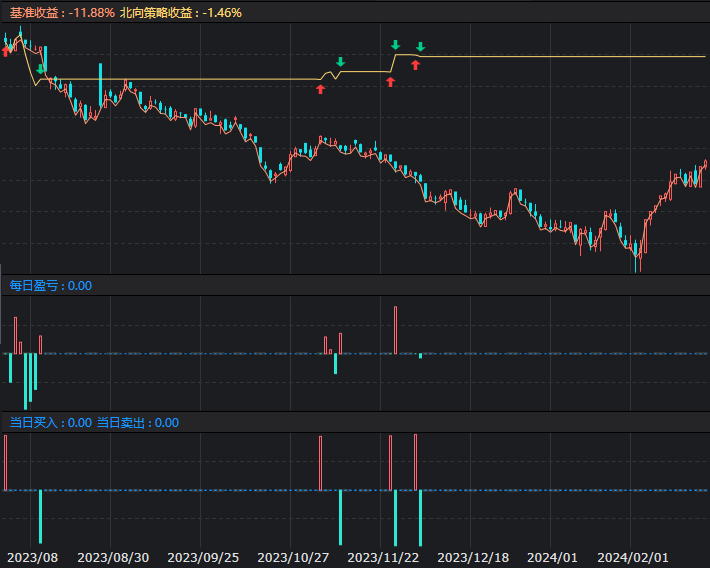Image resolution: width=710 pixels, height=568 pixels.
Task: Click the leftmost red buy arrow on price chart
Action: [5, 52]
